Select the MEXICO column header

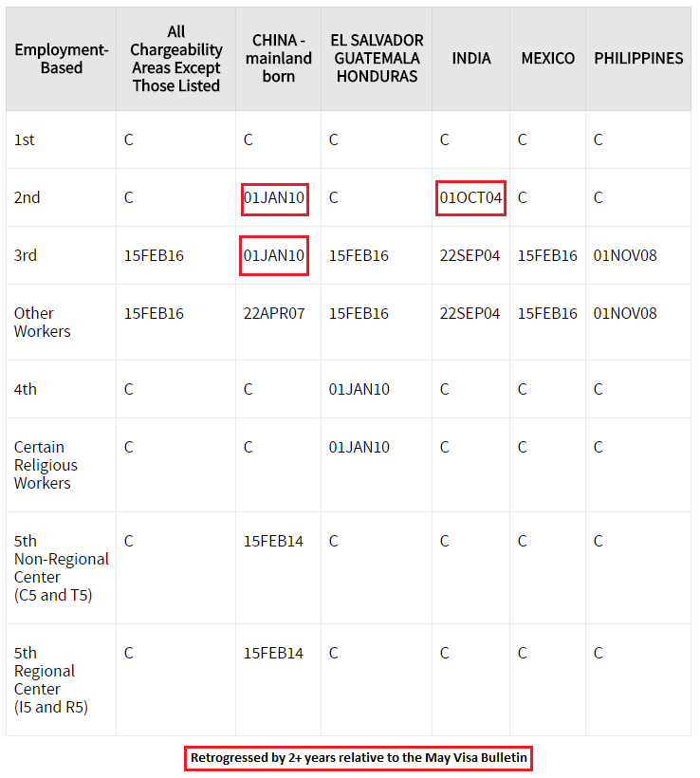(x=547, y=59)
